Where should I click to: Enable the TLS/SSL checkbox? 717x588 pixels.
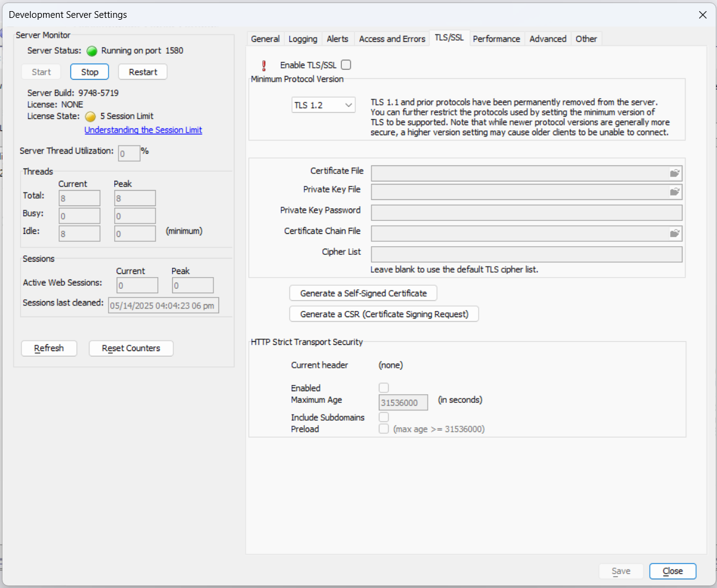346,65
